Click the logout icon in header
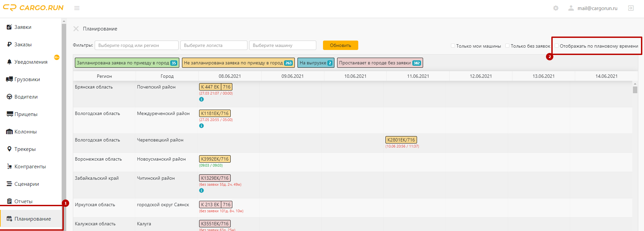 [631, 8]
